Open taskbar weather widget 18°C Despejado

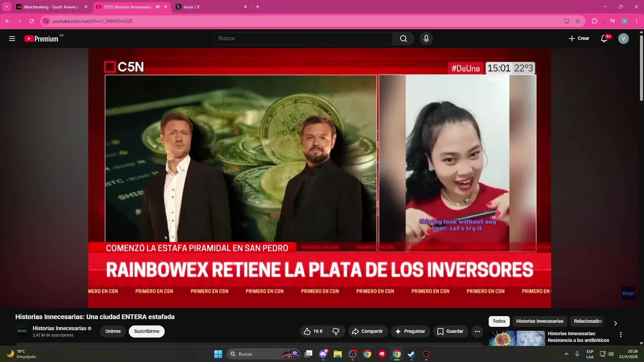pyautogui.click(x=21, y=354)
